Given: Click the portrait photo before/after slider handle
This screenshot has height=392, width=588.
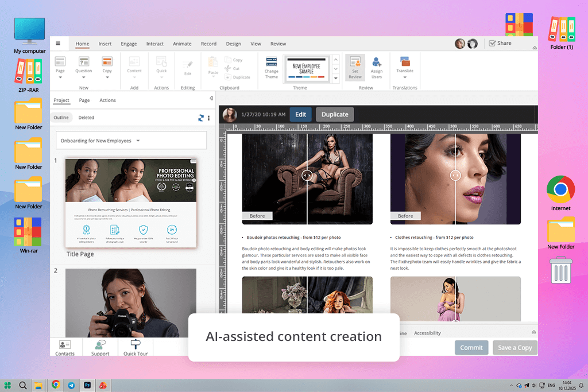Looking at the screenshot, I should pyautogui.click(x=455, y=175).
